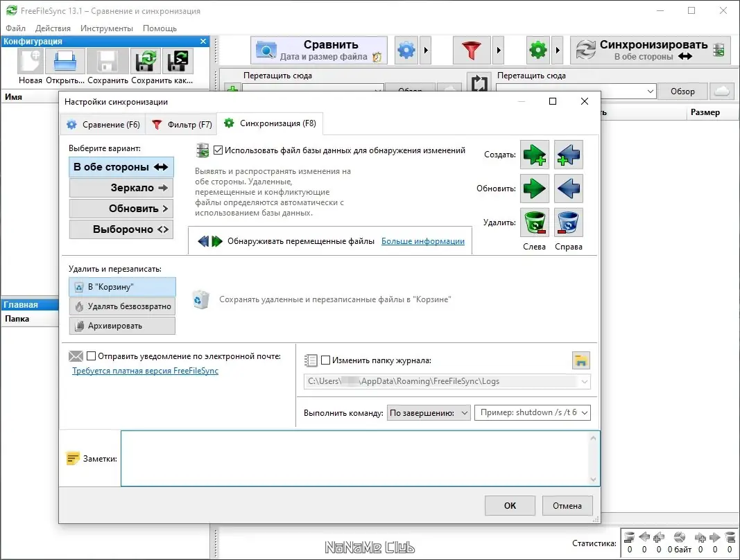Open the Инструменты menu

tap(107, 28)
